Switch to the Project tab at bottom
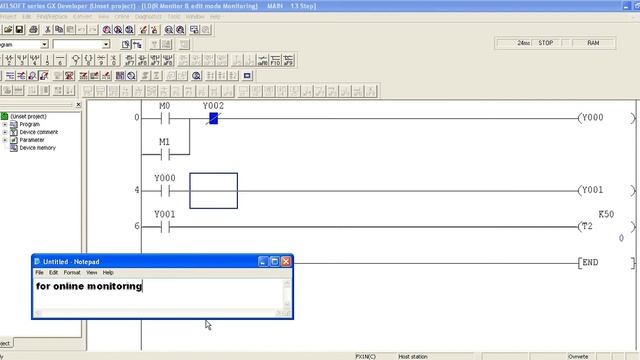This screenshot has height=360, width=640. click(x=6, y=343)
